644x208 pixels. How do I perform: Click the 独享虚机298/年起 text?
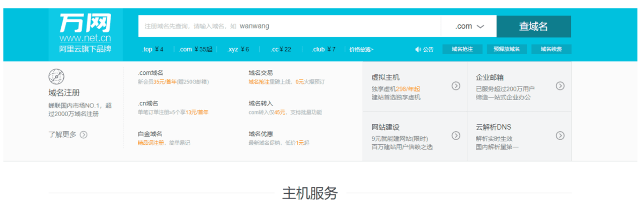tap(396, 89)
